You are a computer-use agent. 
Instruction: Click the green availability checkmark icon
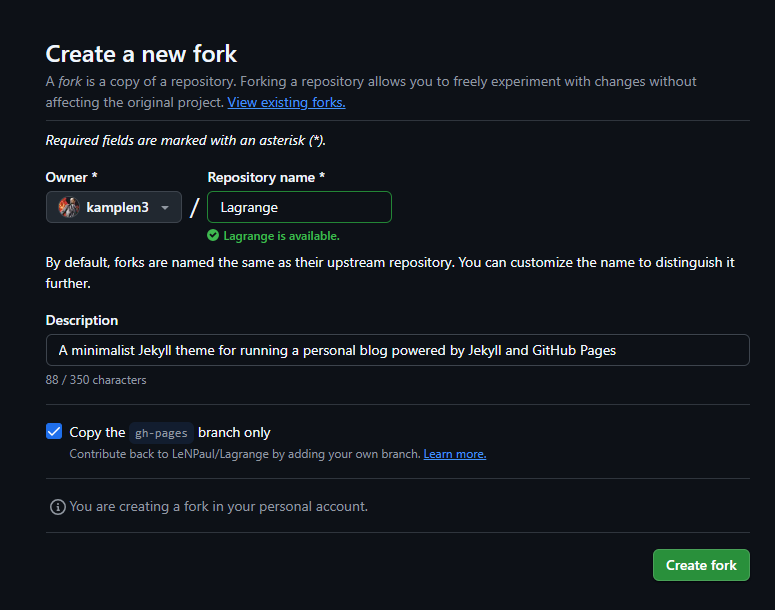(x=213, y=236)
